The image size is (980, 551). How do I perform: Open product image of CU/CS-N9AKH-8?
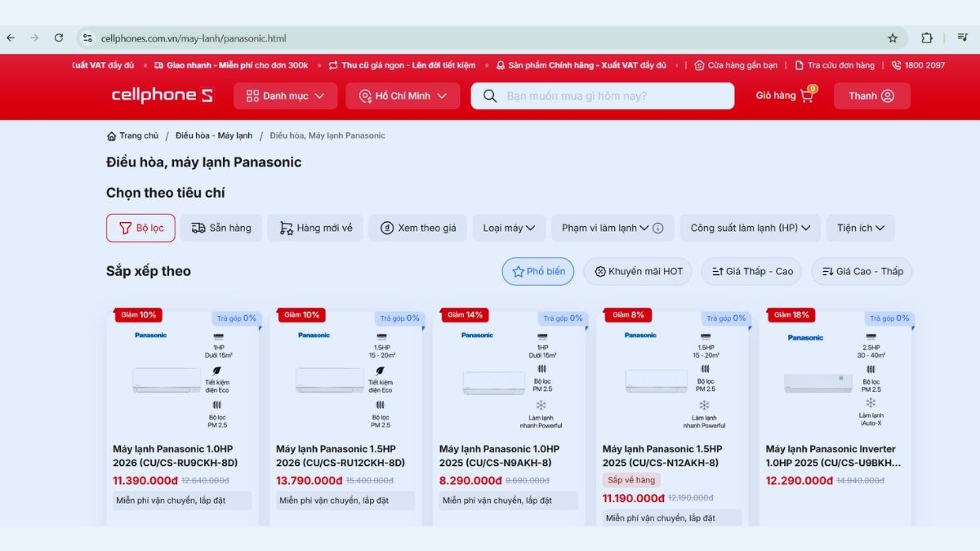point(510,380)
